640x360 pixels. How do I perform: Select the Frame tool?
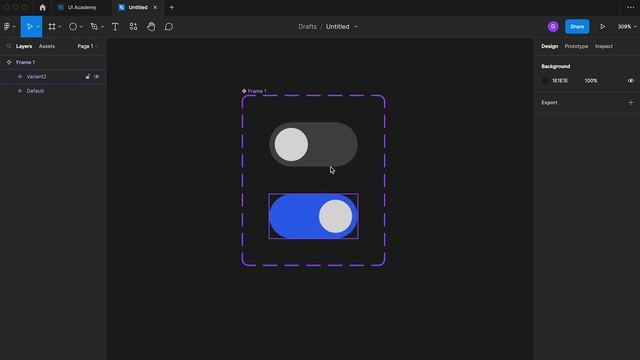click(x=51, y=27)
